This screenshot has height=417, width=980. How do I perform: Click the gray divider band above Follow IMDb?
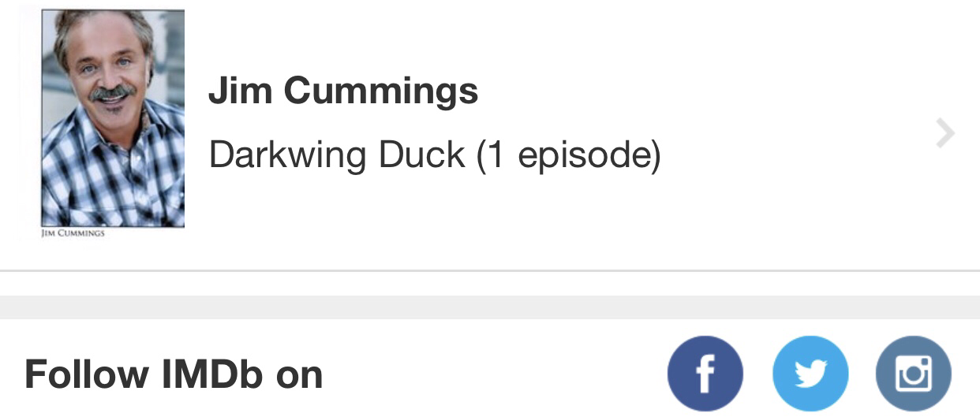point(490,307)
